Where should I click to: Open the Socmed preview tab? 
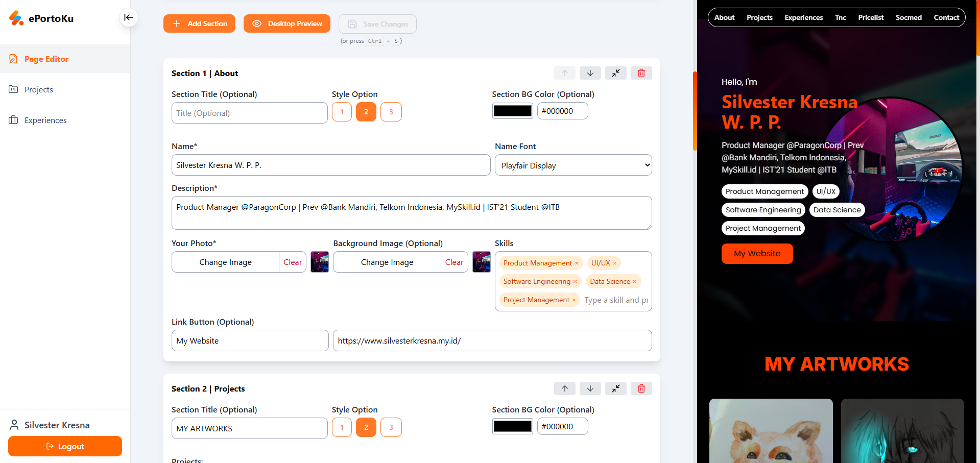point(909,17)
